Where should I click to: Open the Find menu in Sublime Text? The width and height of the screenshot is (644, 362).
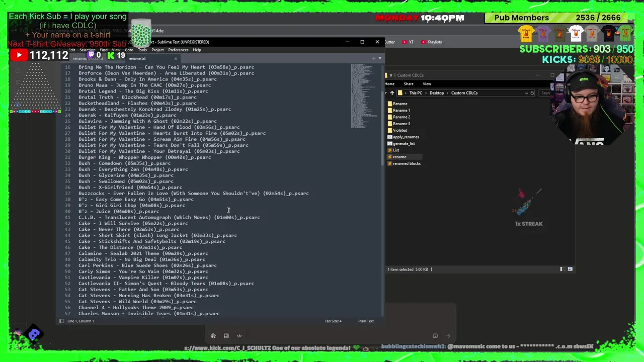(104, 50)
